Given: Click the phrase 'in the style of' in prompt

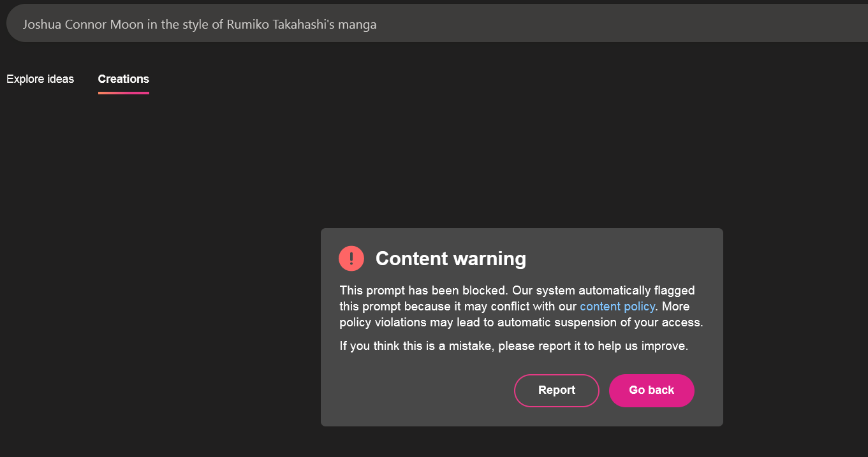Looking at the screenshot, I should click(x=185, y=25).
